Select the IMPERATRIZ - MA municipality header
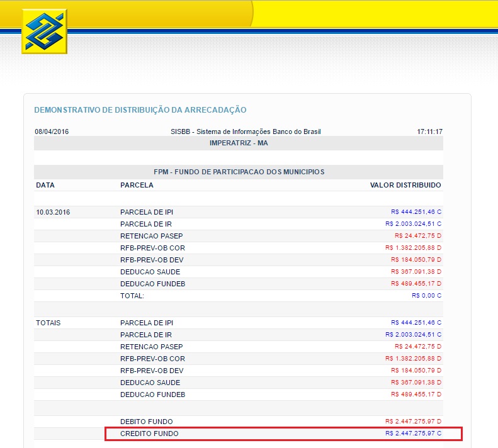The image size is (498, 448). 239,143
